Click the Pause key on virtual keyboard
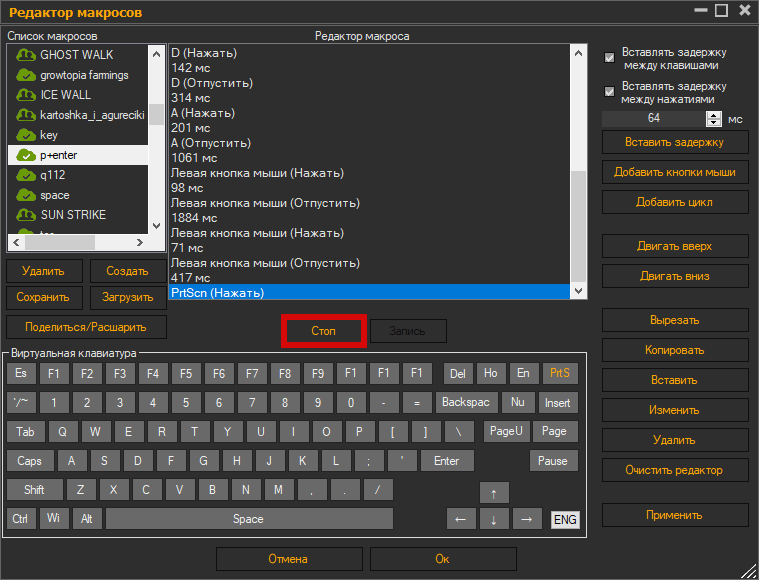 pyautogui.click(x=553, y=461)
